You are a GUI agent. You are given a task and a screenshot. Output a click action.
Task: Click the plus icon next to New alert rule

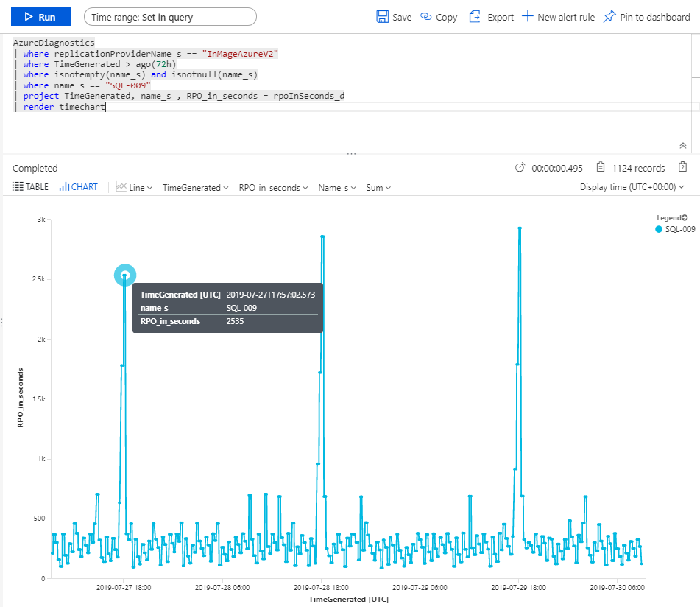pyautogui.click(x=528, y=16)
